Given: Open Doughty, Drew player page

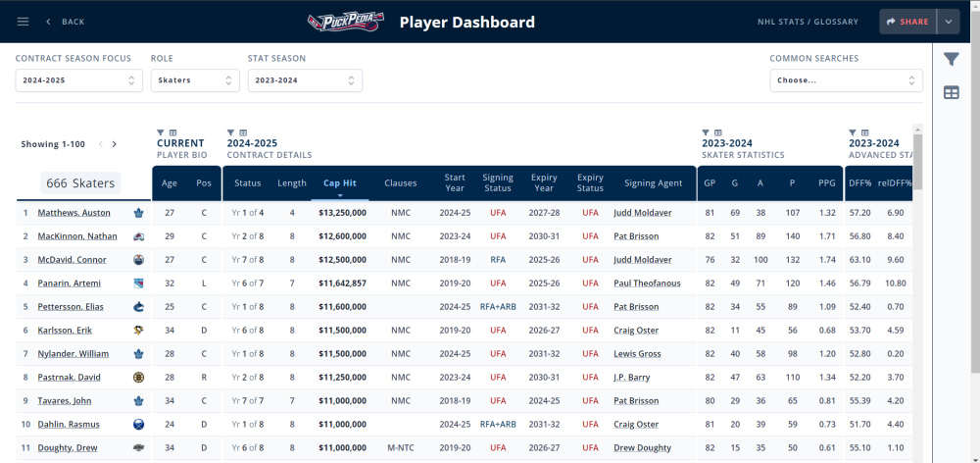Looking at the screenshot, I should click(x=68, y=448).
